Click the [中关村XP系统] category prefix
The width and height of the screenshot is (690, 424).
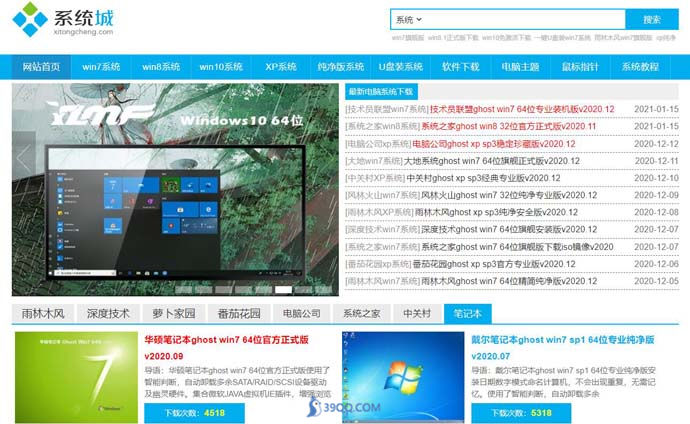click(x=375, y=178)
